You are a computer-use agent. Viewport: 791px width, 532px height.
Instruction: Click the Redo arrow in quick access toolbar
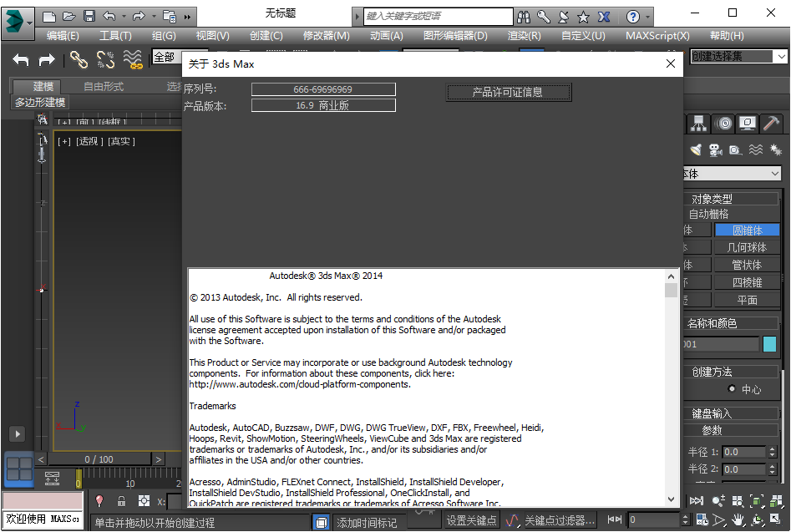(x=139, y=17)
